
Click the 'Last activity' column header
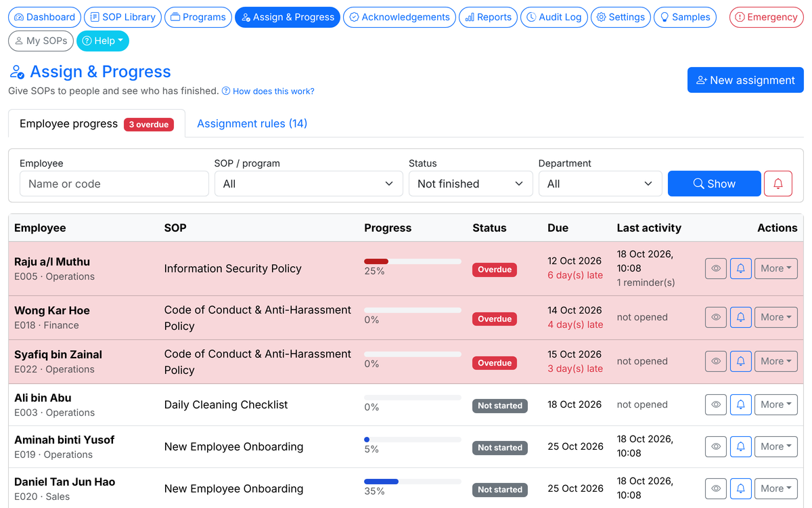click(649, 228)
